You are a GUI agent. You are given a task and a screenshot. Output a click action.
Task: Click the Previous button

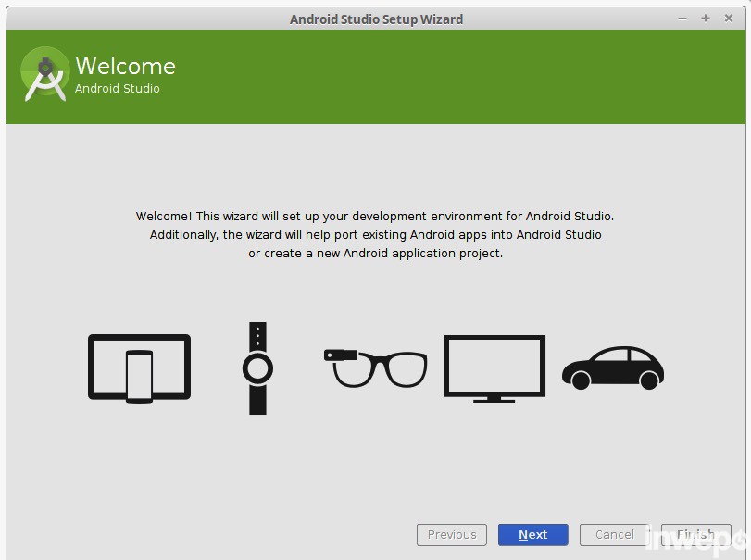point(452,535)
